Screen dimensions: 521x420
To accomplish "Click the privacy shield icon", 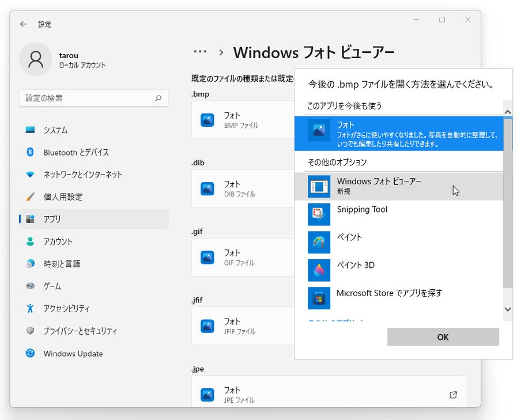I will click(30, 331).
